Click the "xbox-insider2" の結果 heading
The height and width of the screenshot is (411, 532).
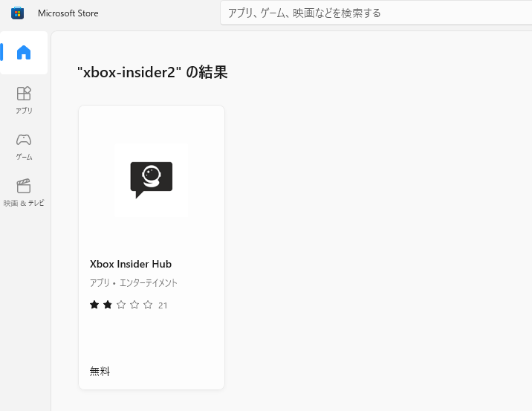[x=152, y=72]
